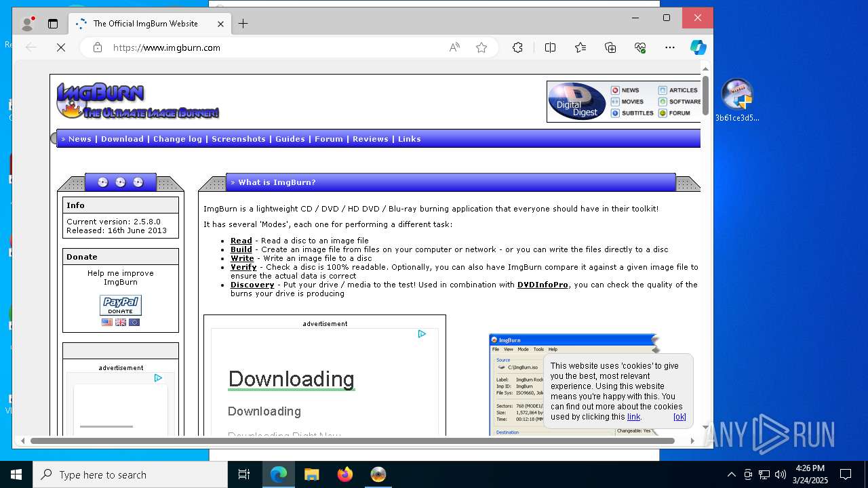The height and width of the screenshot is (488, 868).
Task: Open the Links page
Action: tap(410, 139)
